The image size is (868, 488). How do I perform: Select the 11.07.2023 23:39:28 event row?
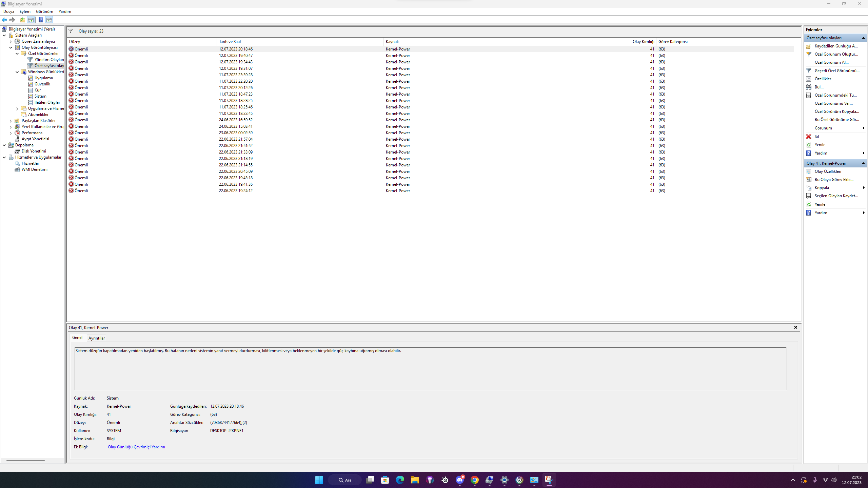pos(236,75)
